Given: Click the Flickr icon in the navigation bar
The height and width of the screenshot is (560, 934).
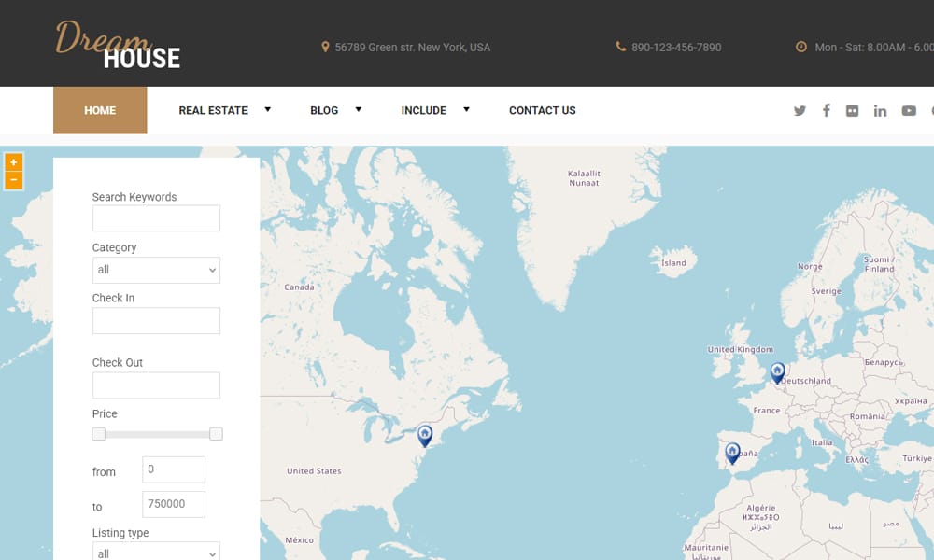Looking at the screenshot, I should (852, 110).
